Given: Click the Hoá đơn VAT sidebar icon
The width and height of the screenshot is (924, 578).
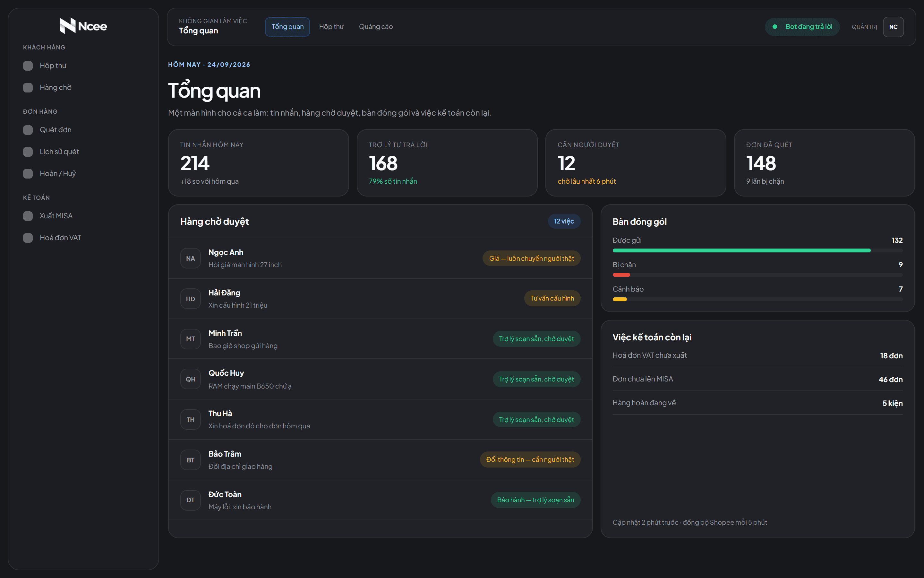Looking at the screenshot, I should [28, 238].
